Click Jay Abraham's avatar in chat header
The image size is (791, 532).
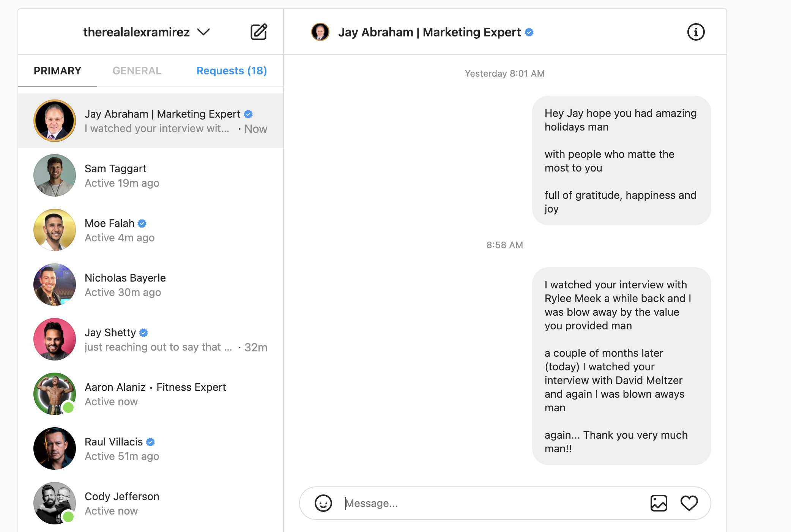tap(320, 32)
